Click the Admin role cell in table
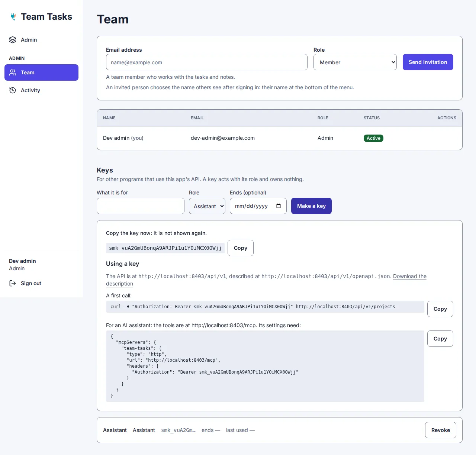Screen dimensions: 476x455 (325, 138)
